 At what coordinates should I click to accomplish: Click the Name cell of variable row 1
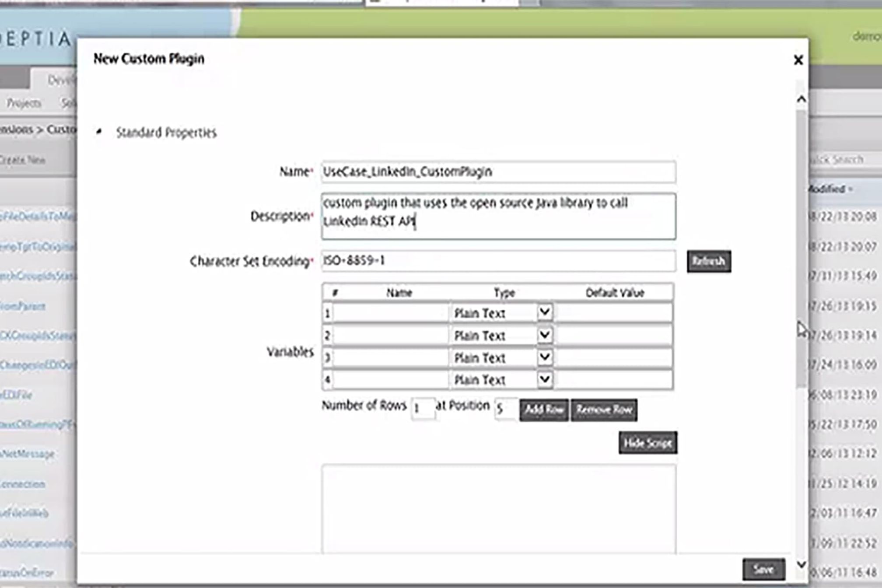tap(390, 313)
